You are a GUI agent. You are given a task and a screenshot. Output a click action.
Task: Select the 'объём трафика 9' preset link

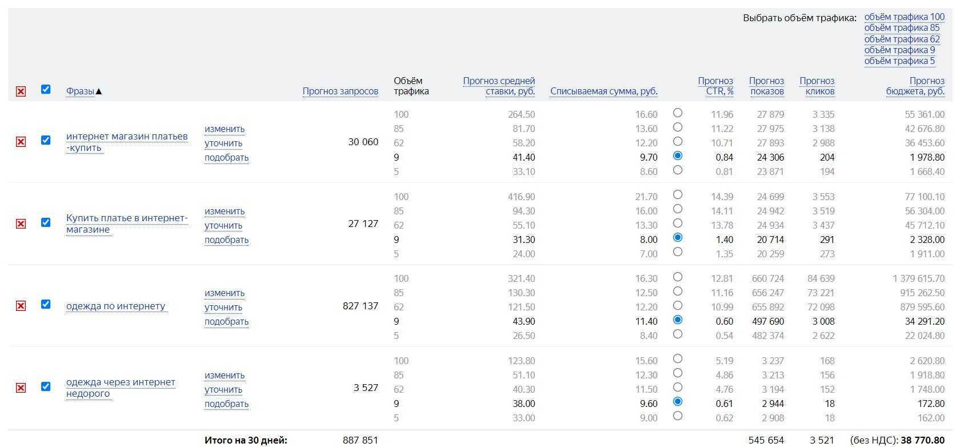tap(899, 50)
